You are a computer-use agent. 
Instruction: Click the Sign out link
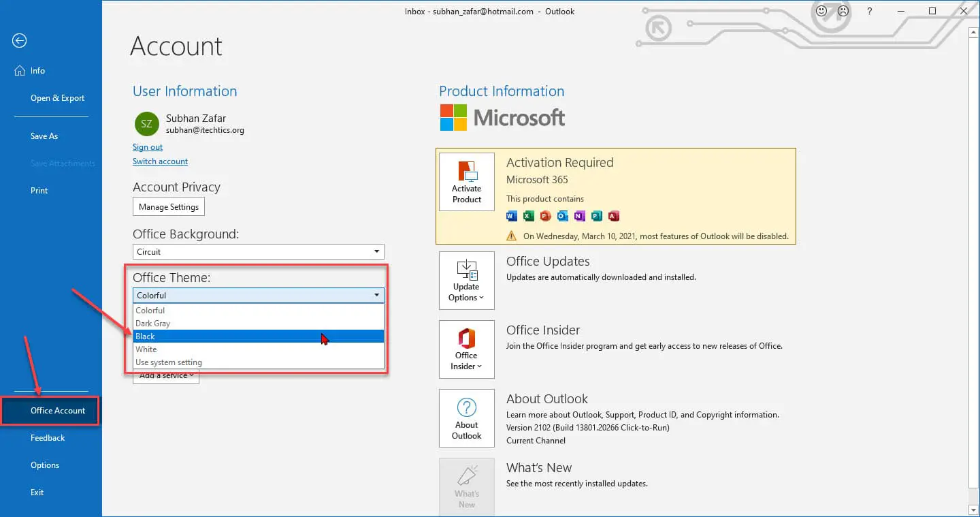pos(148,147)
